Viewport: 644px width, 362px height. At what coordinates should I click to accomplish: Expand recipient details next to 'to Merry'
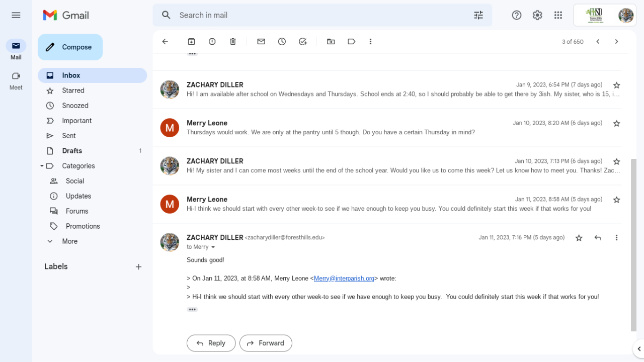(213, 247)
